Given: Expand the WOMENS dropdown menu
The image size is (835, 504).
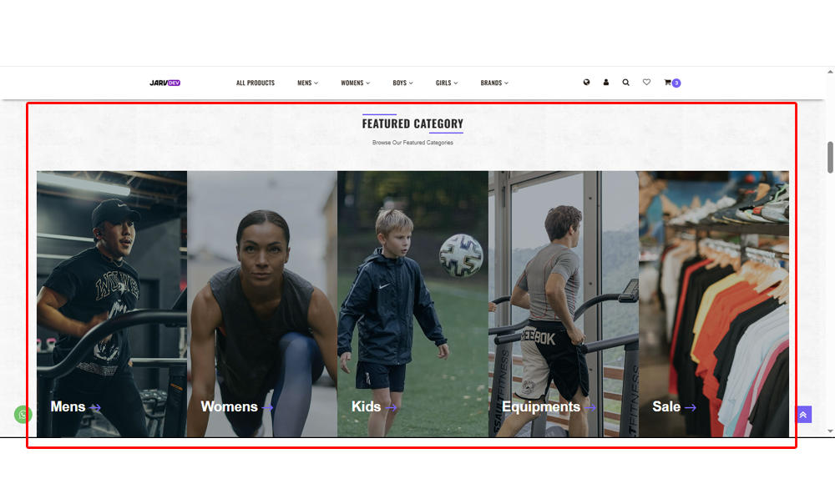Looking at the screenshot, I should [x=355, y=83].
